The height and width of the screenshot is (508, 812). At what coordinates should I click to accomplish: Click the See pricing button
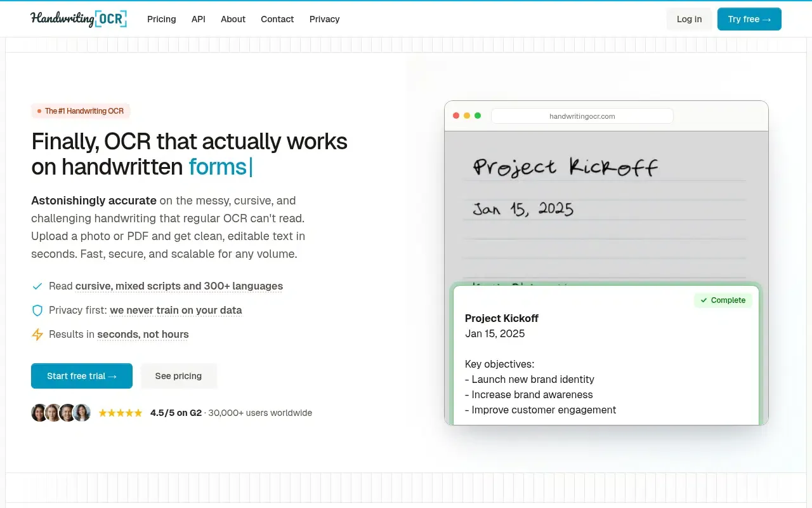(x=178, y=376)
